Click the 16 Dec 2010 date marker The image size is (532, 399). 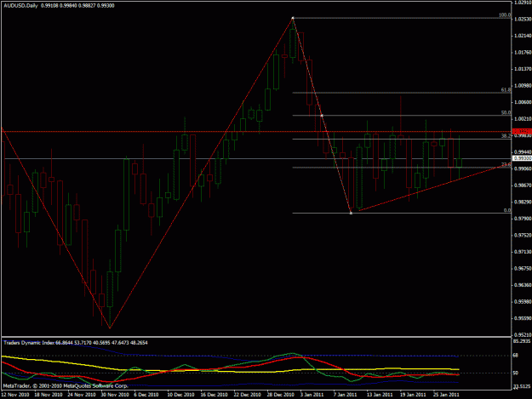coord(214,395)
